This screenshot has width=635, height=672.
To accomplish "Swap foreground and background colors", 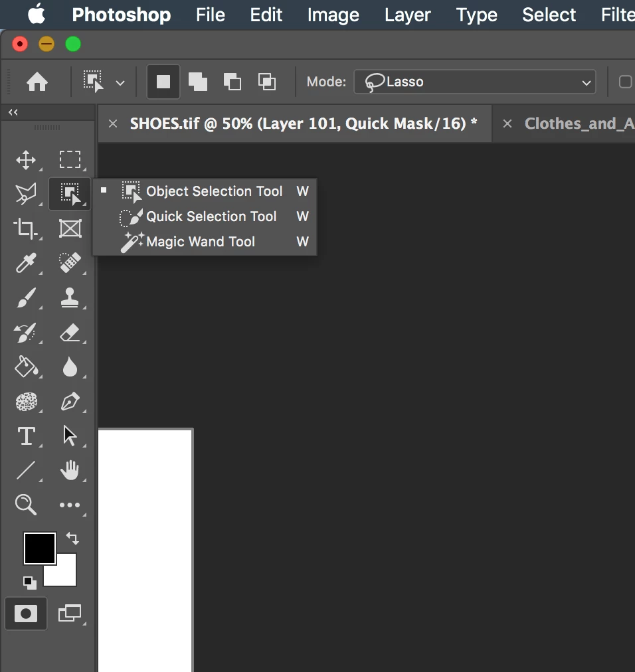I will (x=72, y=539).
